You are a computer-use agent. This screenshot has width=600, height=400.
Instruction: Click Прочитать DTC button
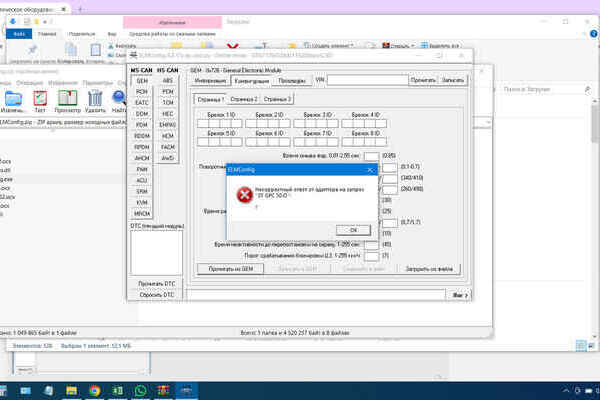(157, 284)
